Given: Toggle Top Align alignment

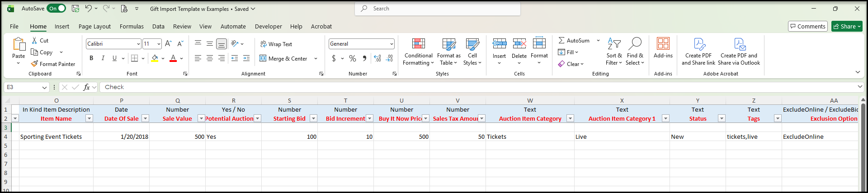Looking at the screenshot, I should pos(198,43).
